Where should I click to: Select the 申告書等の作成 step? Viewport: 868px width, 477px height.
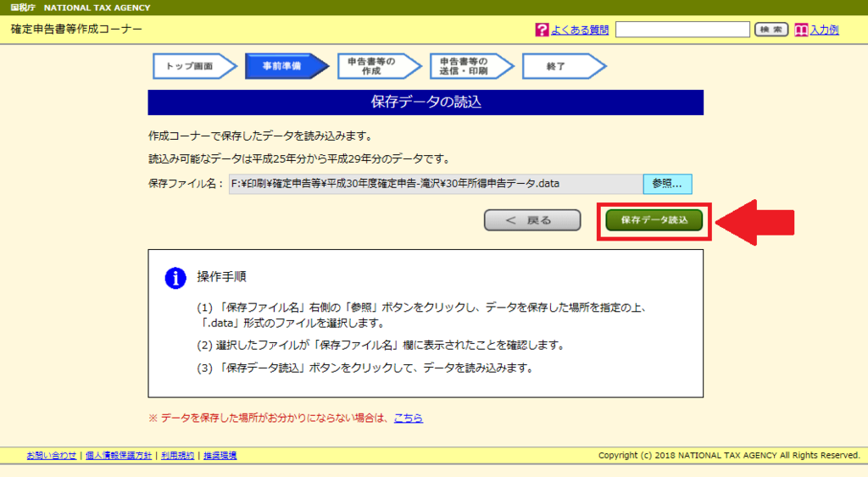tap(379, 66)
